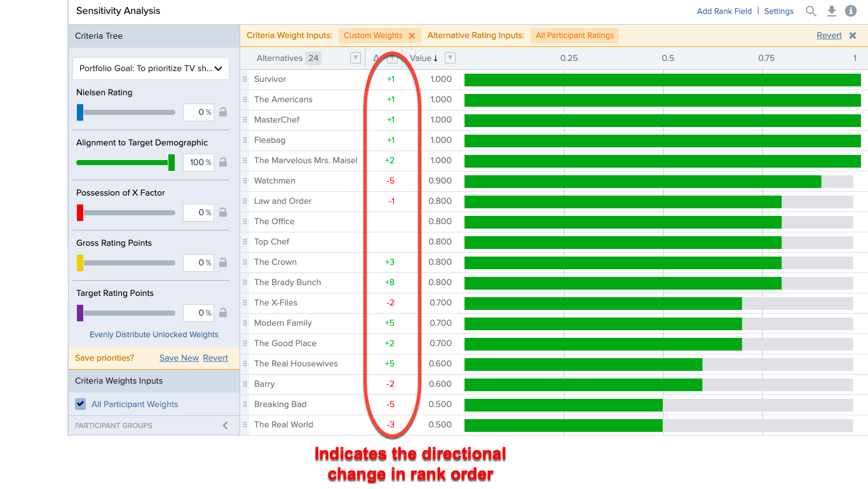This screenshot has width=868, height=489.
Task: Select drag handle of The Office row
Action: tap(245, 222)
